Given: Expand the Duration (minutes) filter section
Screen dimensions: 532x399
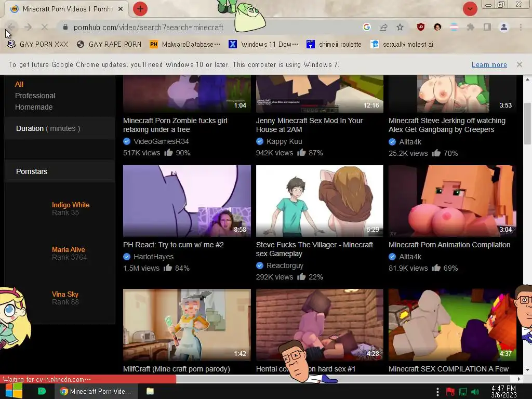Looking at the screenshot, I should (60, 129).
